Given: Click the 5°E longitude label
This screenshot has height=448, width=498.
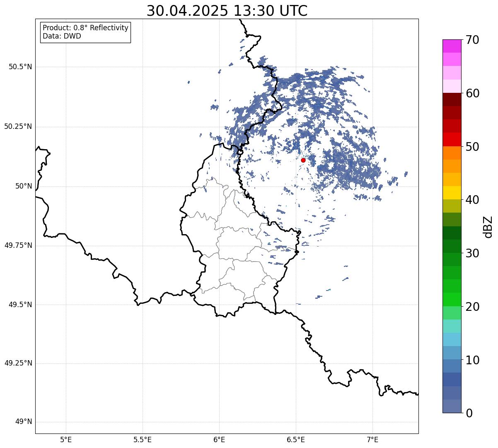Looking at the screenshot, I should tap(66, 439).
